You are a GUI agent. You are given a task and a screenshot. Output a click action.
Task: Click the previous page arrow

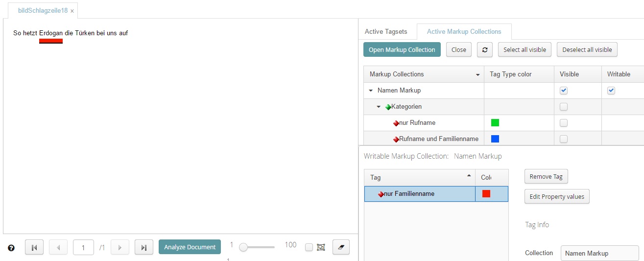(58, 247)
